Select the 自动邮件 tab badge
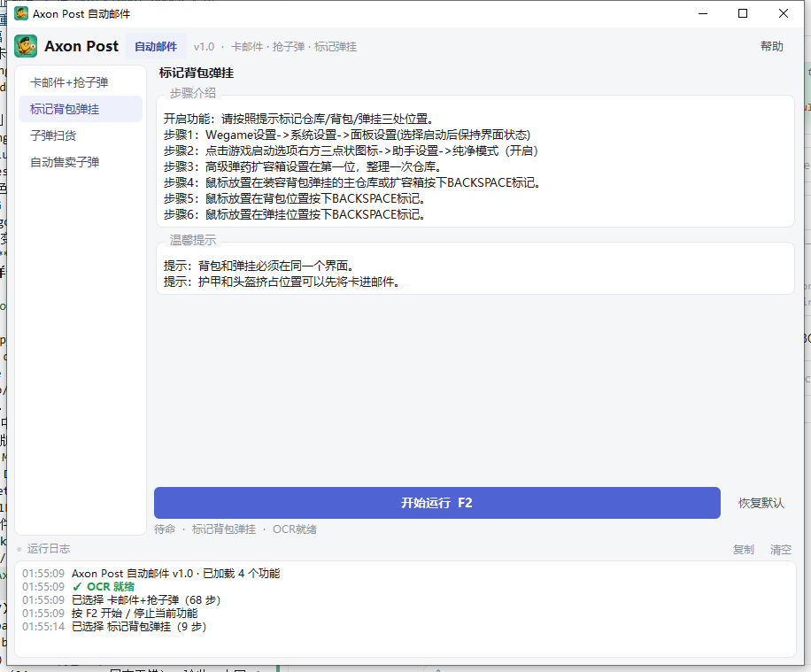This screenshot has width=811, height=672. coord(156,47)
